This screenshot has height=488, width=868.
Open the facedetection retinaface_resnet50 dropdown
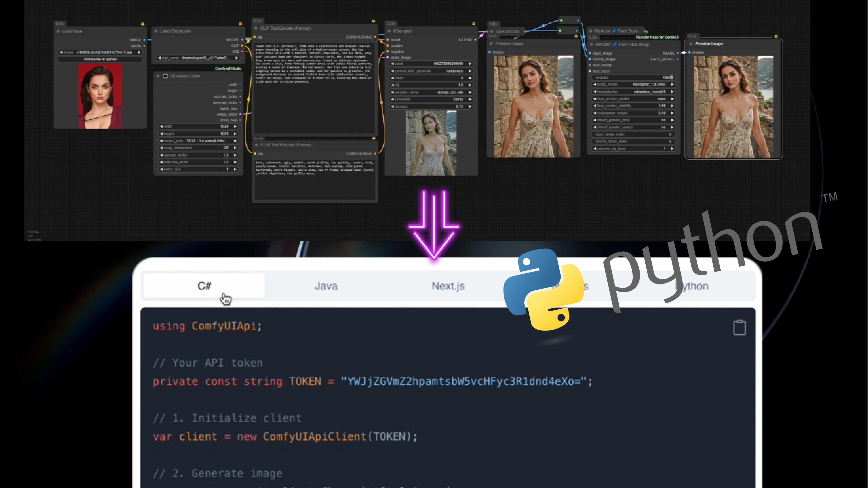point(633,91)
